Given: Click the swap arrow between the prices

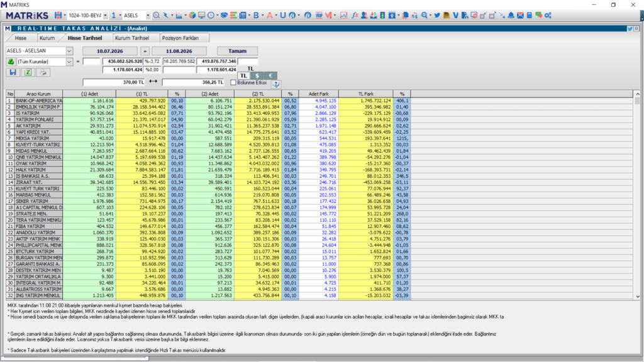Looking at the screenshot, I should pos(153,82).
